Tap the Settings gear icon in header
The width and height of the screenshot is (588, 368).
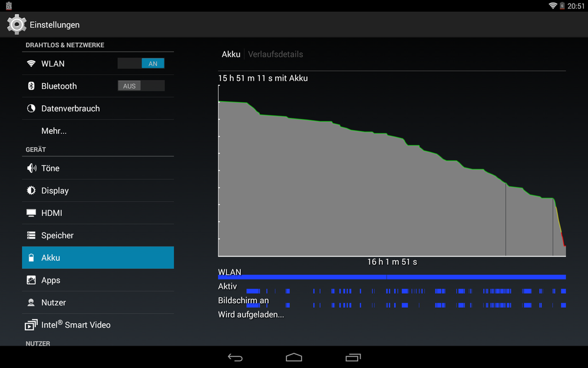(16, 25)
